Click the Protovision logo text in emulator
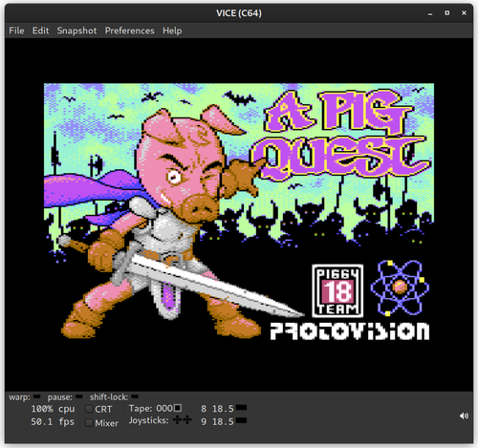The image size is (478, 448). coord(350,331)
